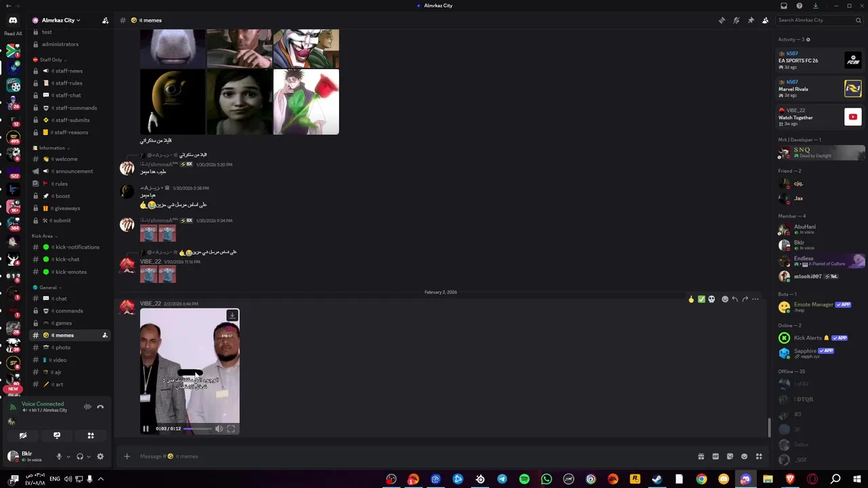
Task: Collapse General category
Action: point(47,287)
